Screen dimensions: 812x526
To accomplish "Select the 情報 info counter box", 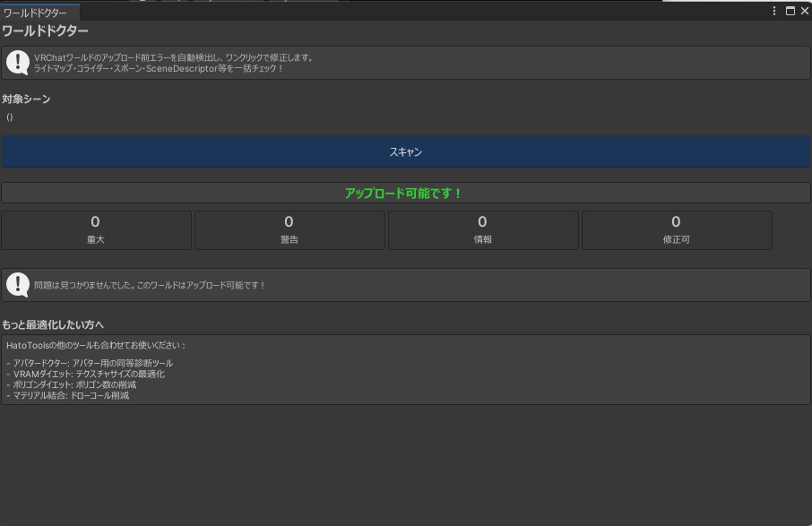I will (x=483, y=229).
